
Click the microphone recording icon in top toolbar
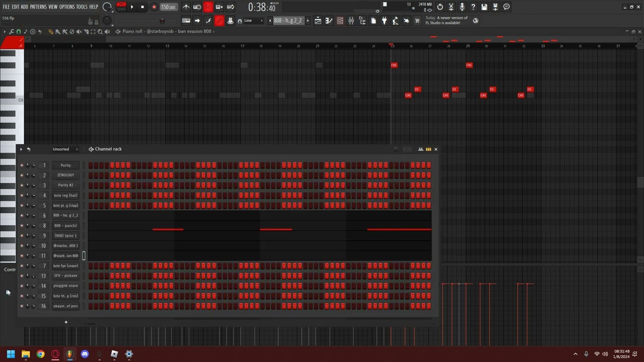[462, 7]
